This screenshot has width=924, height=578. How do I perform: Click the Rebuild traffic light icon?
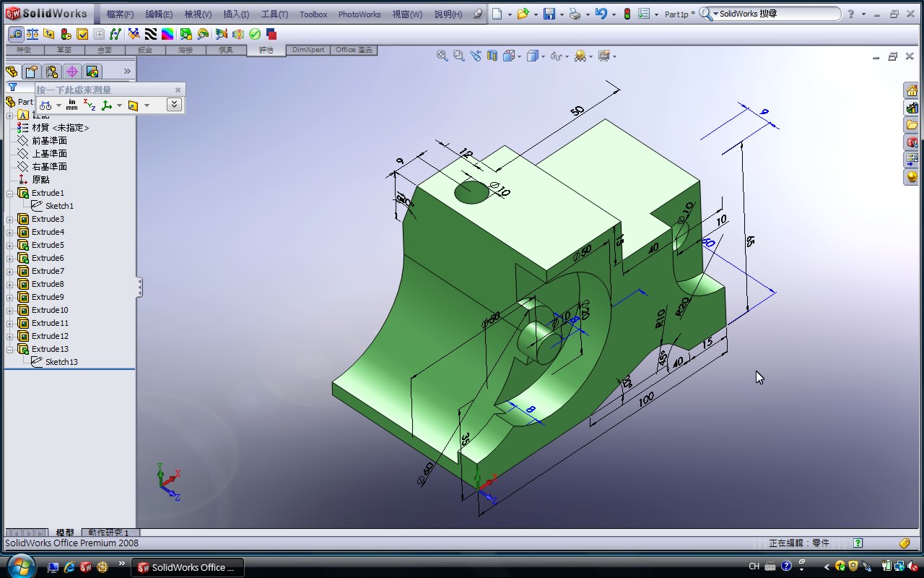(x=627, y=14)
